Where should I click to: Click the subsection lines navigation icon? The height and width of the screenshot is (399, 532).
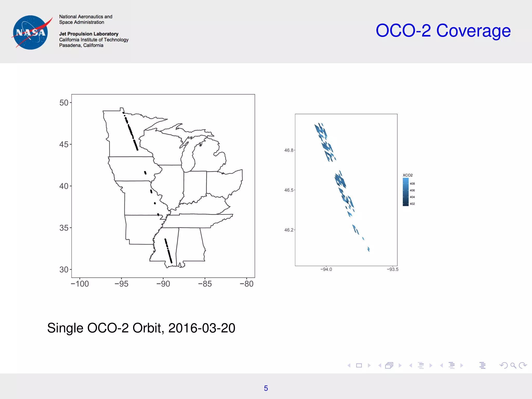click(x=421, y=365)
